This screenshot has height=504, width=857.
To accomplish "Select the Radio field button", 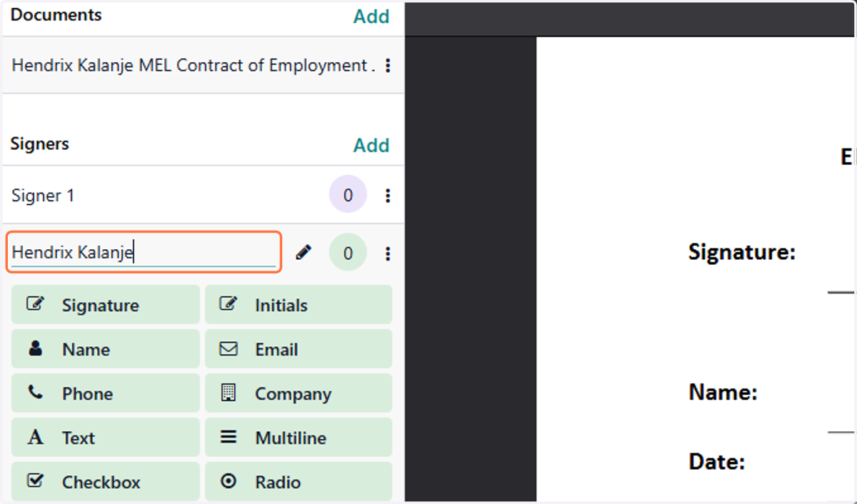I will click(299, 482).
